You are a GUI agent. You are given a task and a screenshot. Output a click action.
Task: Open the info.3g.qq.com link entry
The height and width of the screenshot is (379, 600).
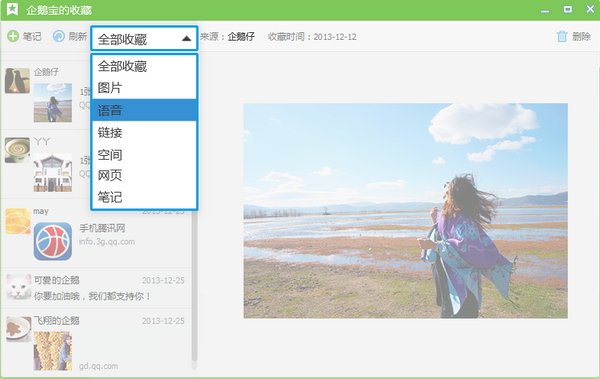tap(107, 242)
